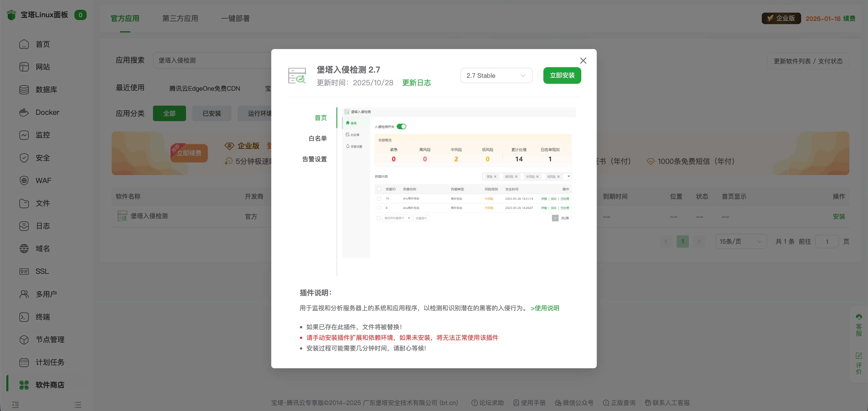This screenshot has height=411, width=868.
Task: Click the notification badge showing 0
Action: point(80,15)
